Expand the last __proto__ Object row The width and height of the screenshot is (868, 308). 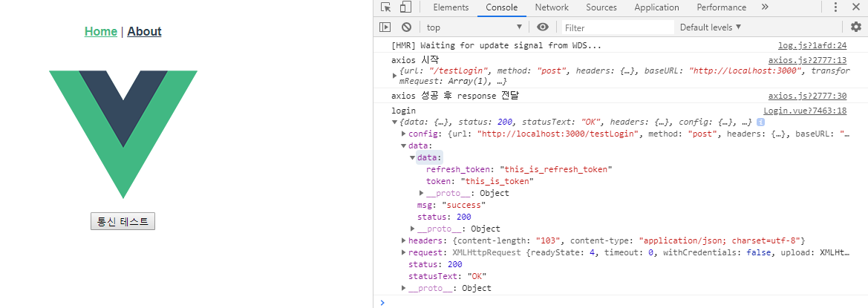[x=403, y=288]
